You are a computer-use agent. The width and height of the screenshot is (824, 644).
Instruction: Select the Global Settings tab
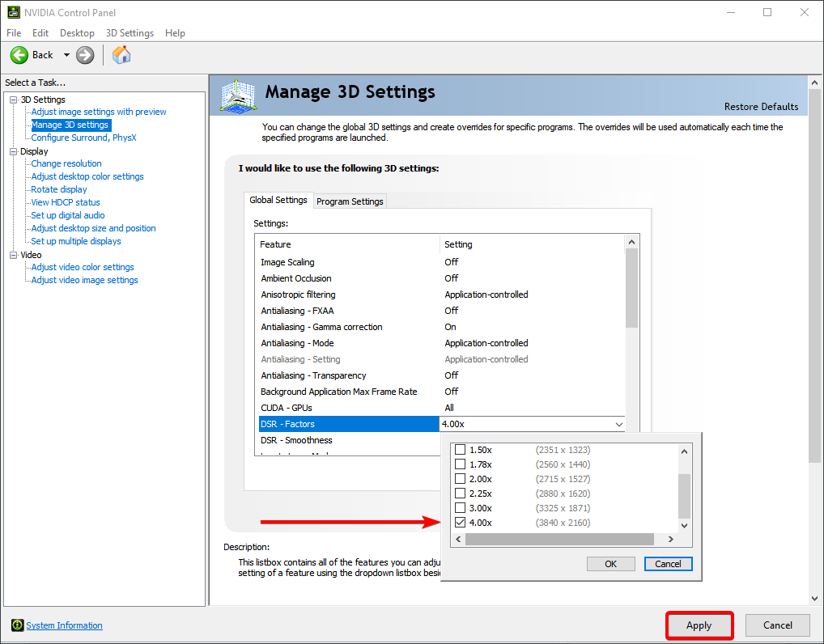coord(278,200)
